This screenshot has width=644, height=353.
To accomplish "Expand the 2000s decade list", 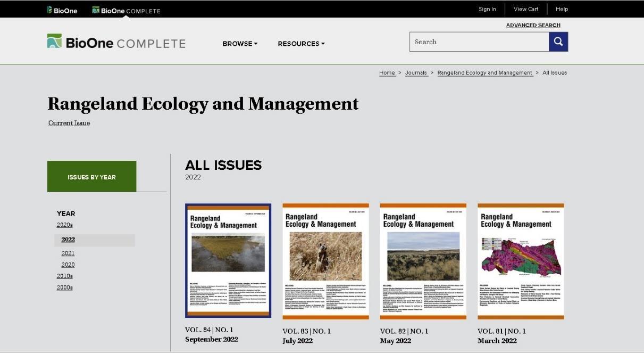I will click(65, 288).
